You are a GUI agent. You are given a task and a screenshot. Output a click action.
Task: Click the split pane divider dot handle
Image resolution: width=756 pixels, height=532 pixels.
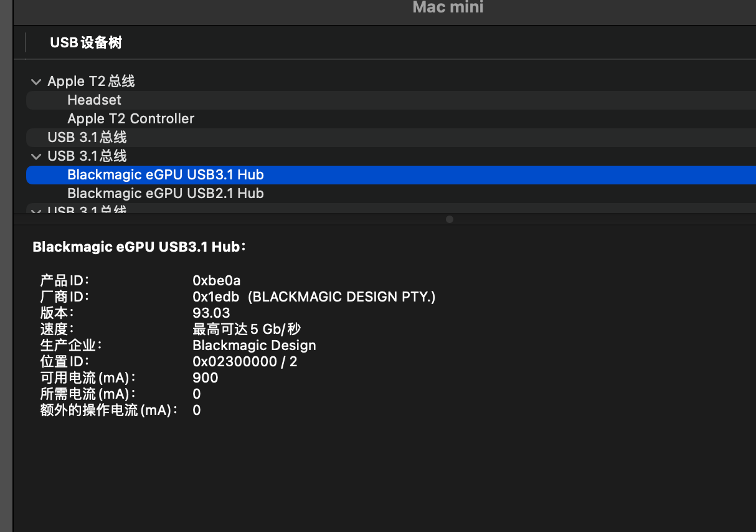[450, 219]
